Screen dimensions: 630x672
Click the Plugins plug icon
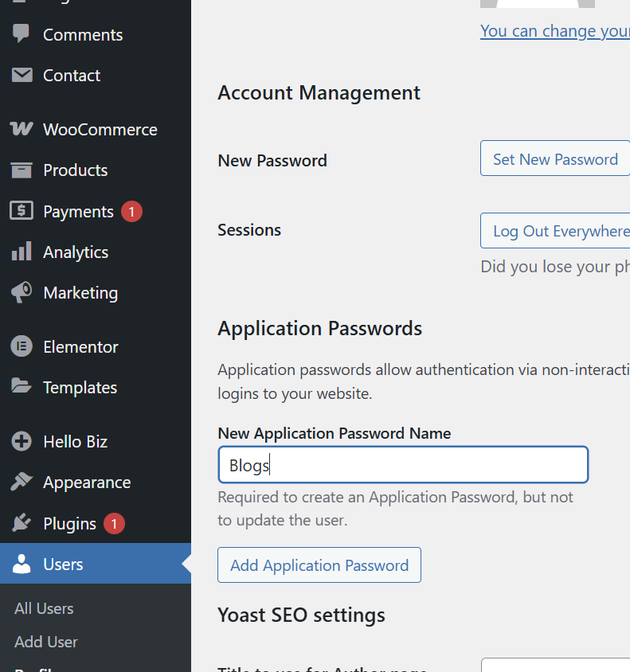[x=22, y=523]
